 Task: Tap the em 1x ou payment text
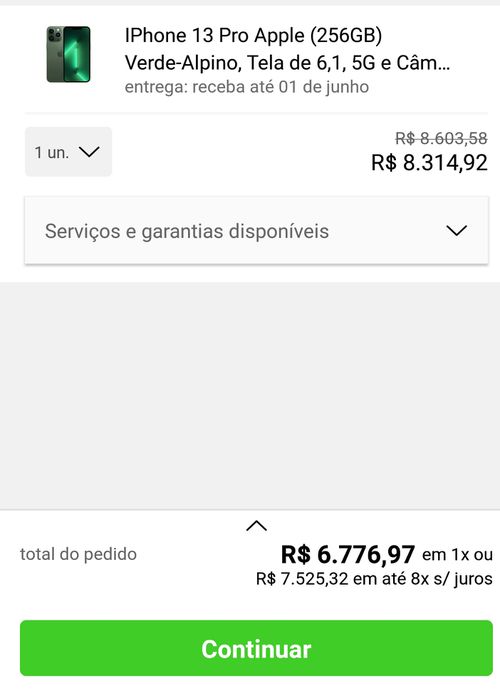pyautogui.click(x=457, y=555)
